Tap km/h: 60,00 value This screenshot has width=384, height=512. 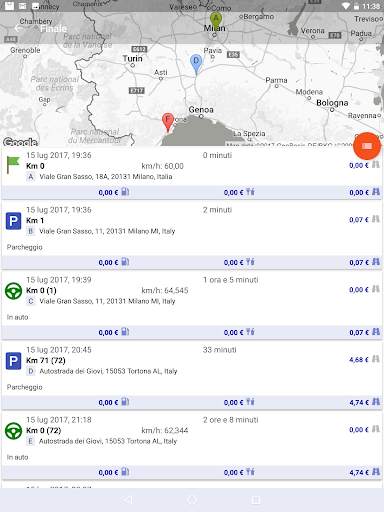(162, 166)
